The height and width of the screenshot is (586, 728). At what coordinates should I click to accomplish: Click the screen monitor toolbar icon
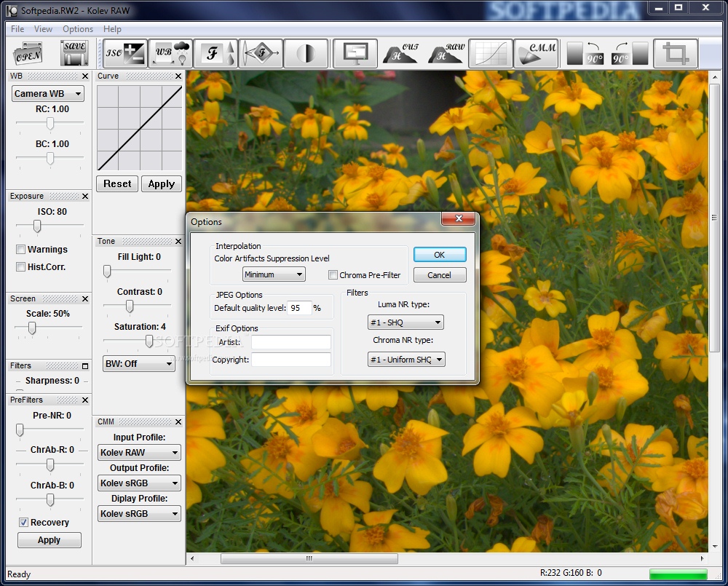click(x=356, y=53)
